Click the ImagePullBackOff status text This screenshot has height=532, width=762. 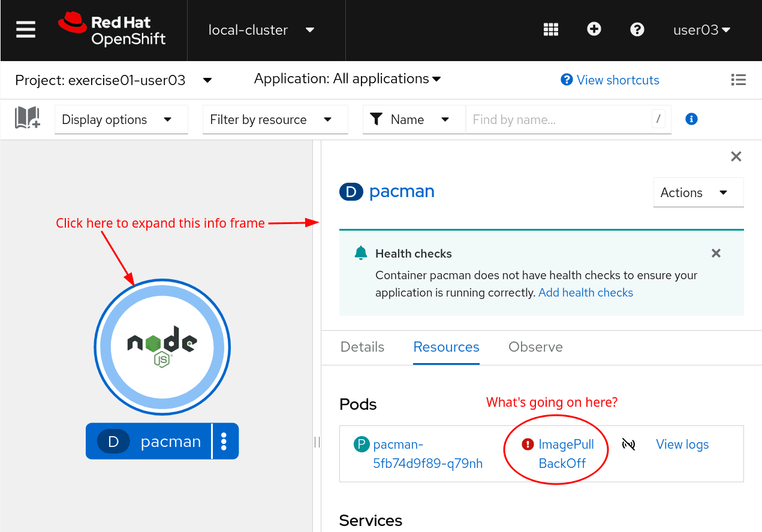(x=566, y=454)
